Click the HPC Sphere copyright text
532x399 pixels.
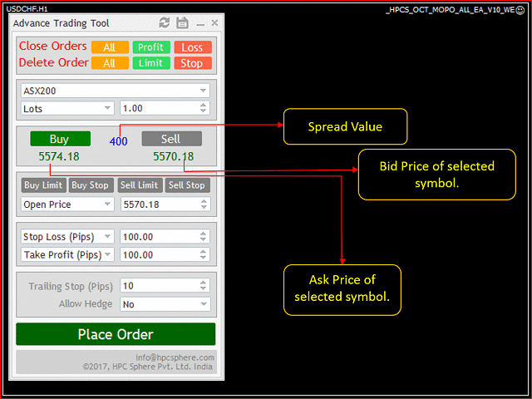coord(148,367)
